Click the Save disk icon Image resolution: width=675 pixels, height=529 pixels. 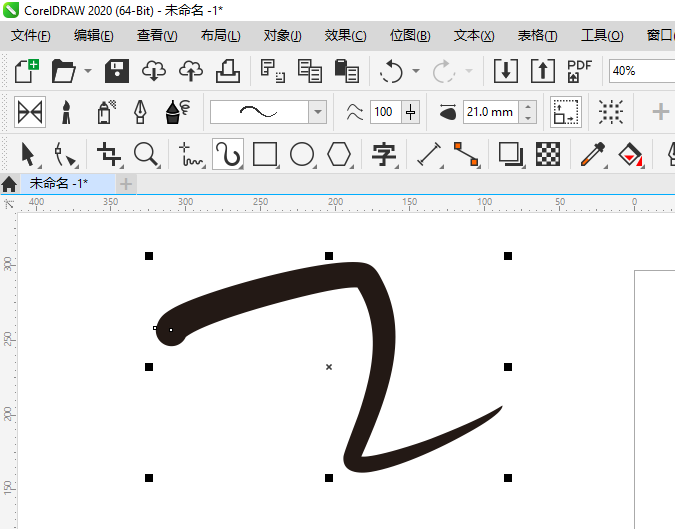click(118, 71)
